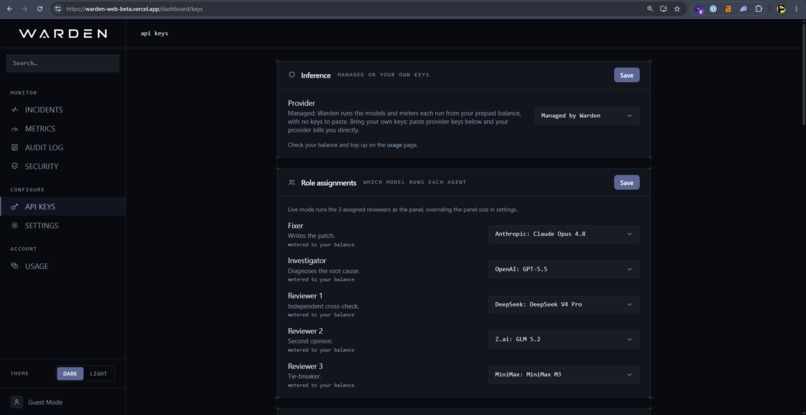Image resolution: width=806 pixels, height=415 pixels.
Task: Click the Incidents pulse icon in sidebar
Action: click(x=14, y=110)
